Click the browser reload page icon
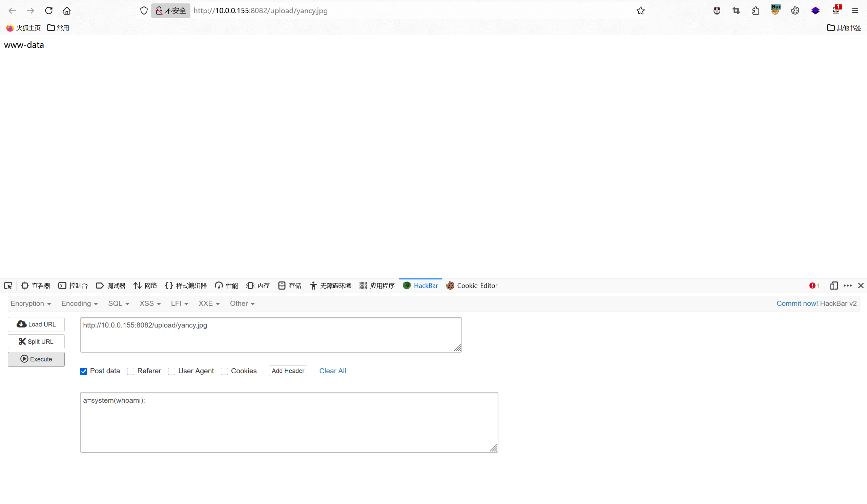Screen dimensions: 867x504 [49, 10]
